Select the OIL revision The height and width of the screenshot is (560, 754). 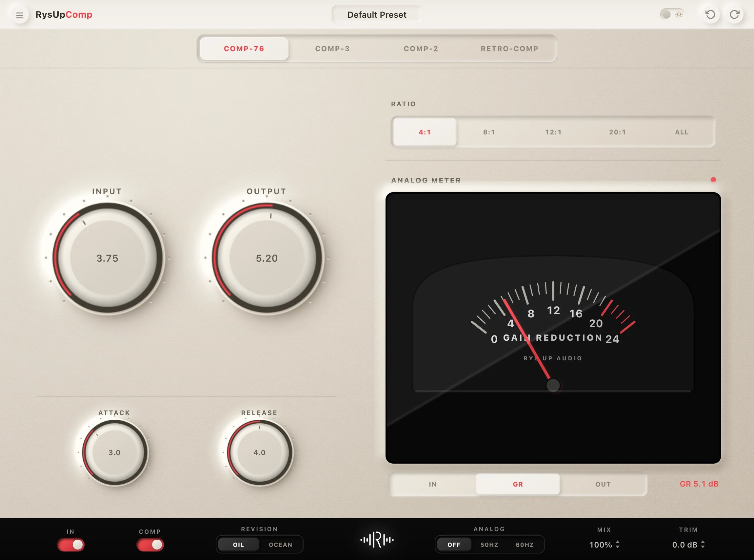point(238,544)
